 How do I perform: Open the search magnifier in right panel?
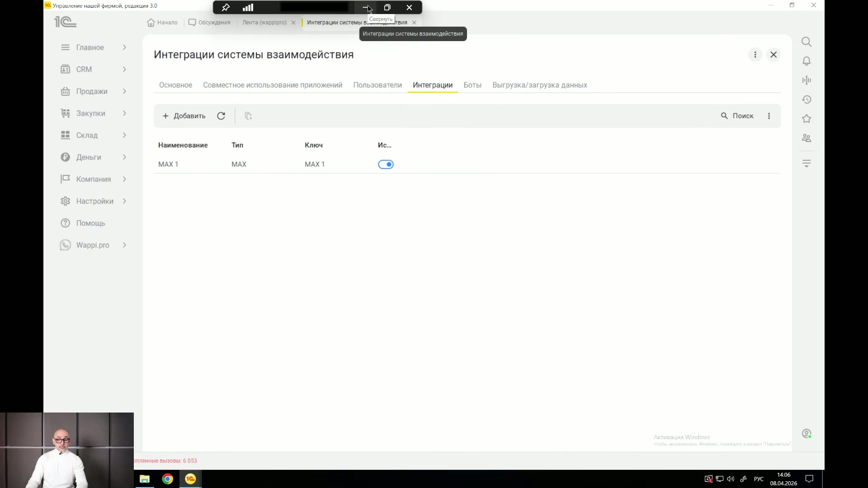click(806, 42)
